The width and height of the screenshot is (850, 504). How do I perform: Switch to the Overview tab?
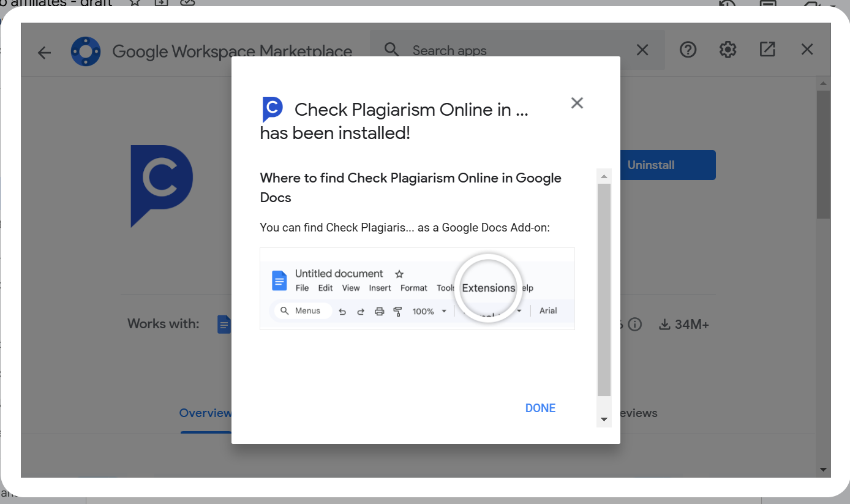tap(205, 413)
